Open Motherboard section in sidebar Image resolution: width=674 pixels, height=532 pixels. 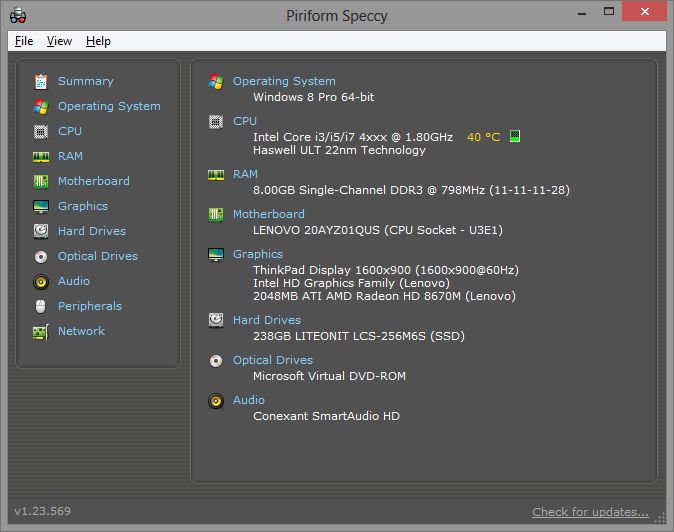pos(94,181)
